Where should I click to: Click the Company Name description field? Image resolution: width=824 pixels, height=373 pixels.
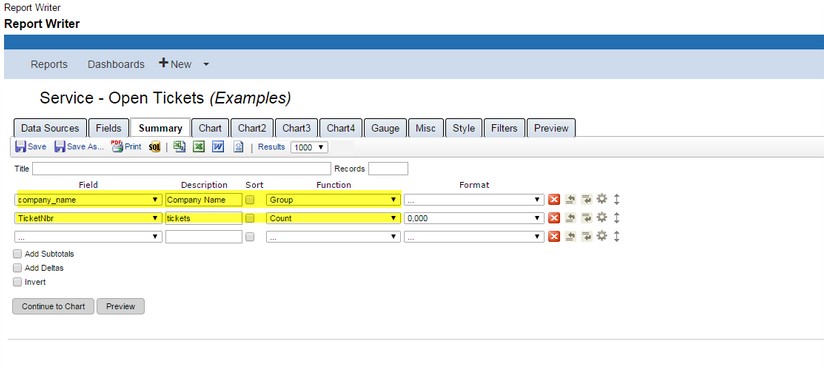204,200
